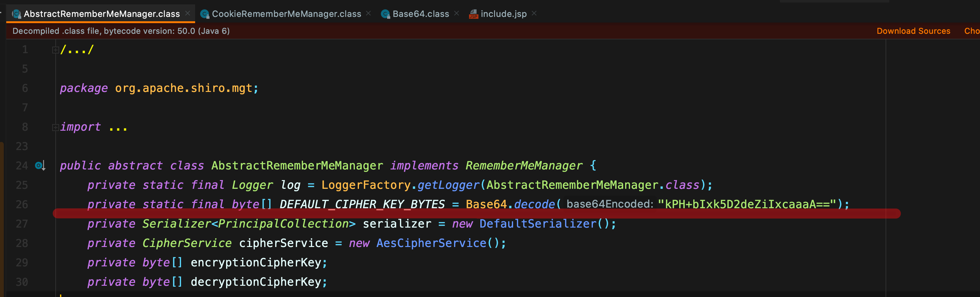Screen dimensions: 980x297
Task: Close the CookieRememberMeManager.class tab
Action: [x=368, y=13]
